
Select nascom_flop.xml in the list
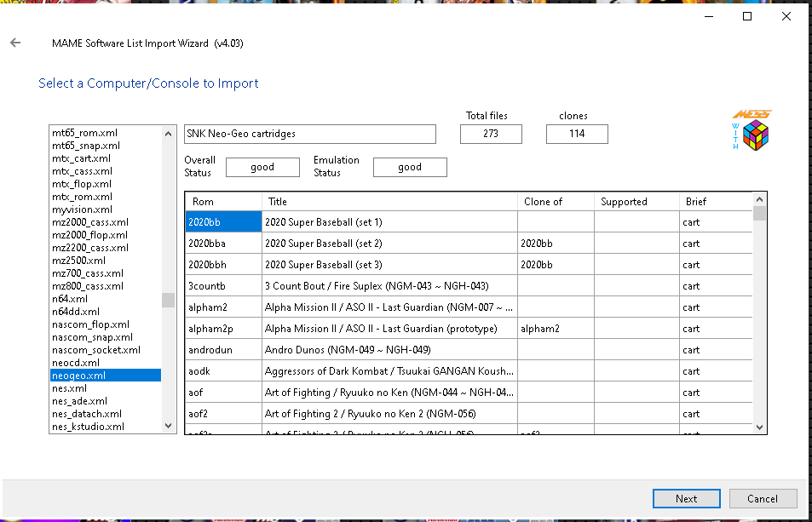click(106, 324)
